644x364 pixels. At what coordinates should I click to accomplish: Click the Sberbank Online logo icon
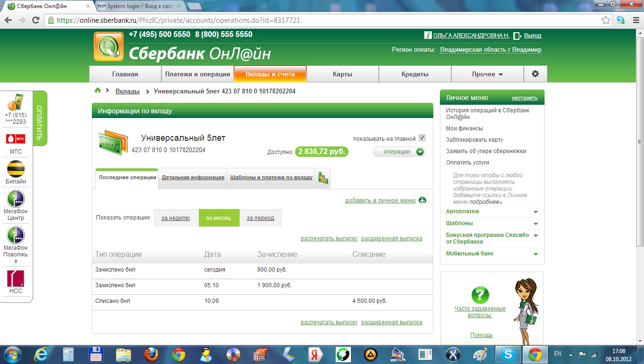click(x=108, y=46)
